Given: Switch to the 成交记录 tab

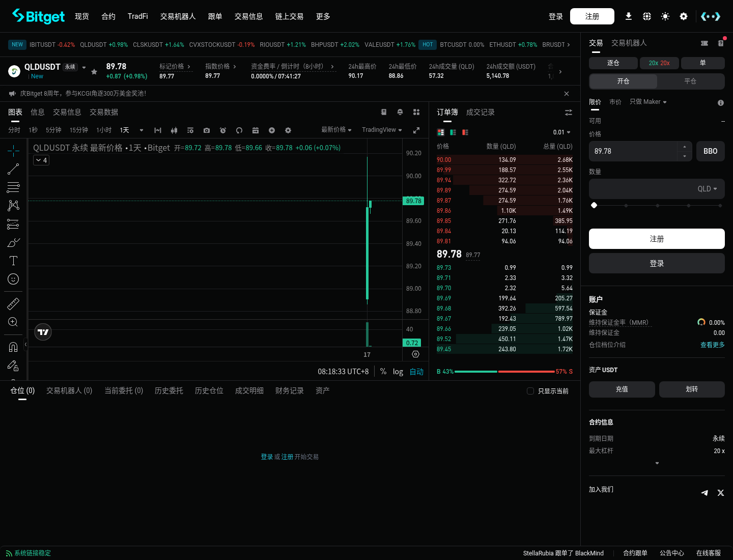Looking at the screenshot, I should [481, 112].
